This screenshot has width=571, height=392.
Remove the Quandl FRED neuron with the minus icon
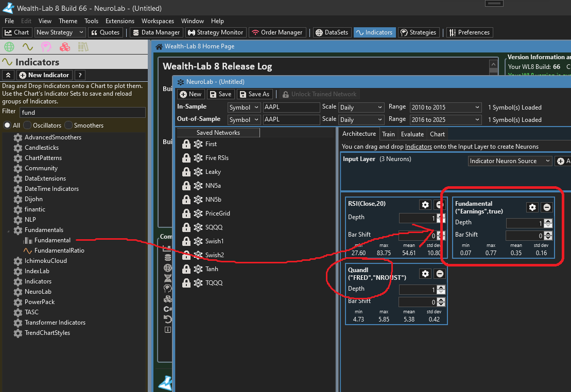440,274
